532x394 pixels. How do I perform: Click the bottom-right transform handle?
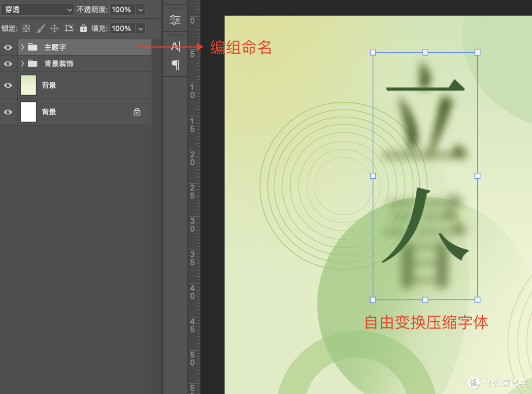tap(477, 299)
